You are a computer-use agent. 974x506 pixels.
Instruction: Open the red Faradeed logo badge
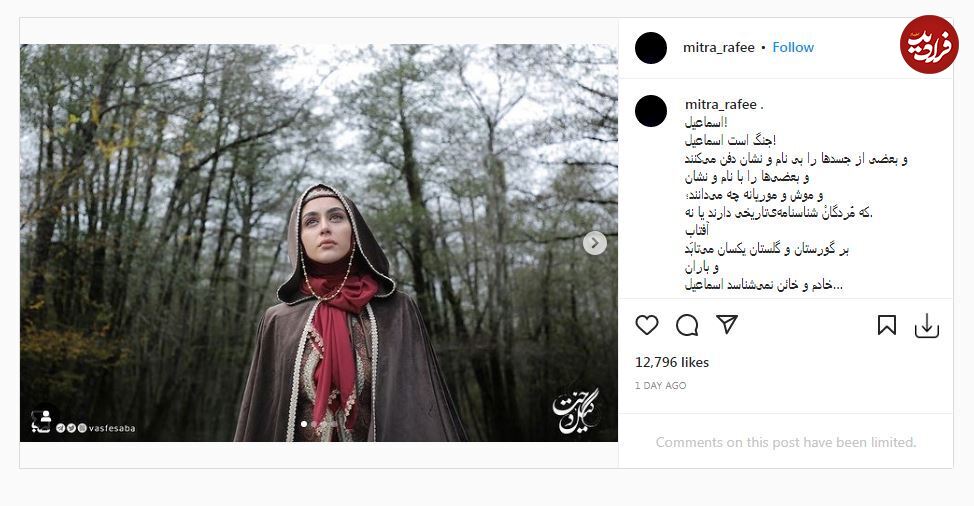pyautogui.click(x=929, y=45)
